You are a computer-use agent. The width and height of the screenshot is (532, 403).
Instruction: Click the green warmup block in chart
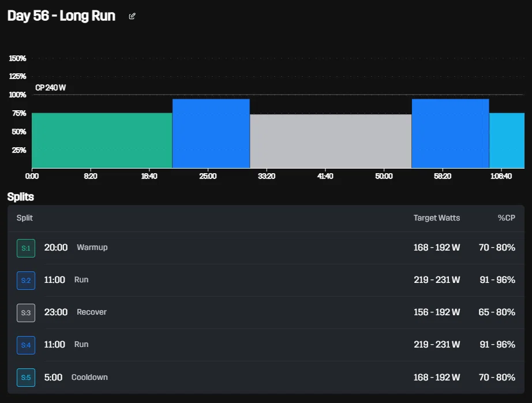point(102,140)
